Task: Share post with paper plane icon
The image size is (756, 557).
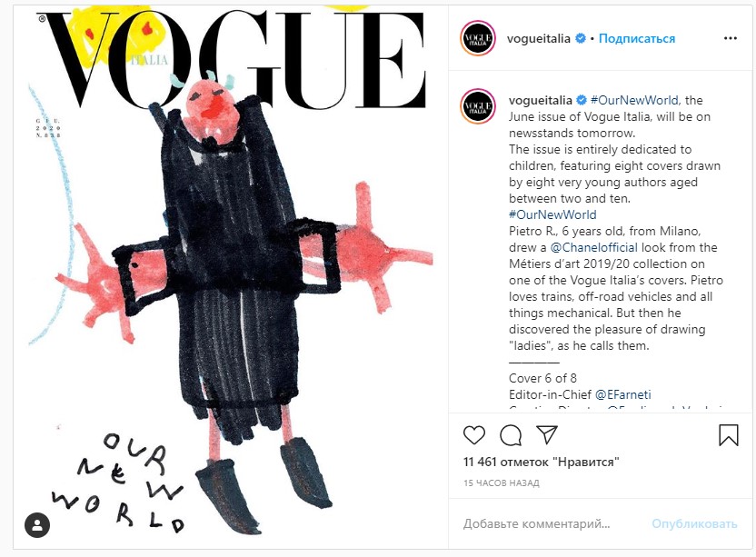Action: click(547, 434)
